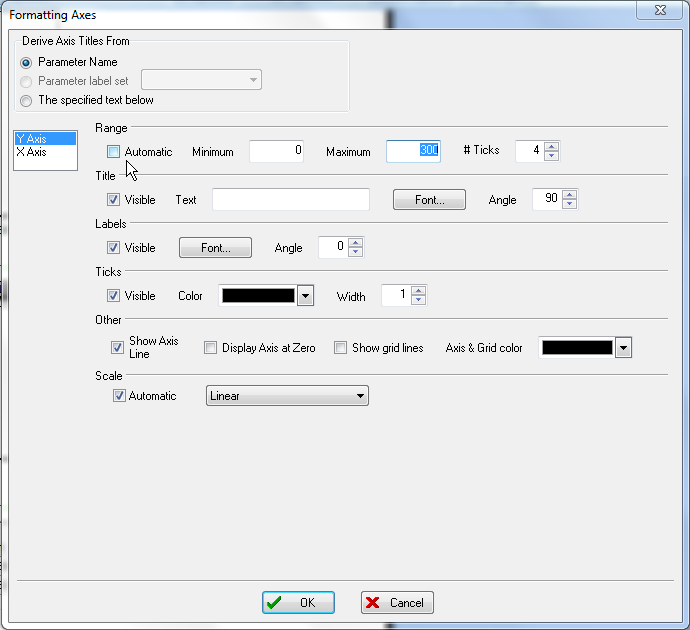The width and height of the screenshot is (690, 630).
Task: Click the Ticks black color swatch
Action: (258, 296)
